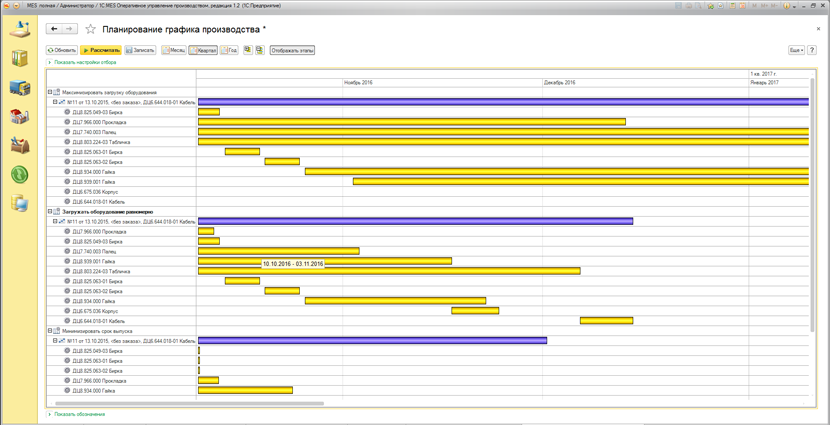This screenshot has height=425, width=830.
Task: Switch timeline scale to Месяц
Action: [x=173, y=50]
